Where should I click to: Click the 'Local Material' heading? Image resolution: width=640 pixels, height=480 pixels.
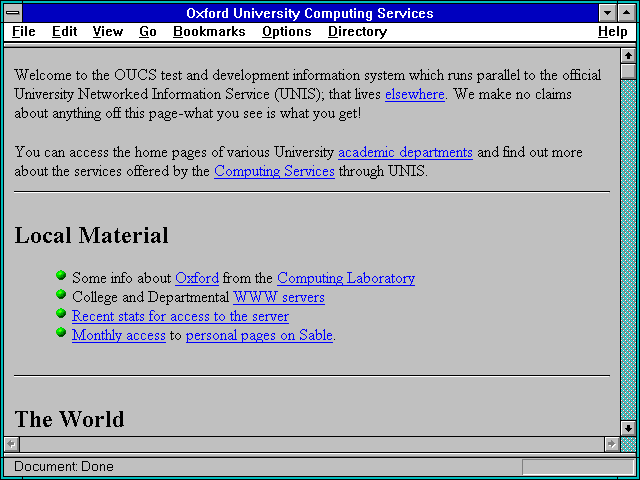(x=91, y=236)
